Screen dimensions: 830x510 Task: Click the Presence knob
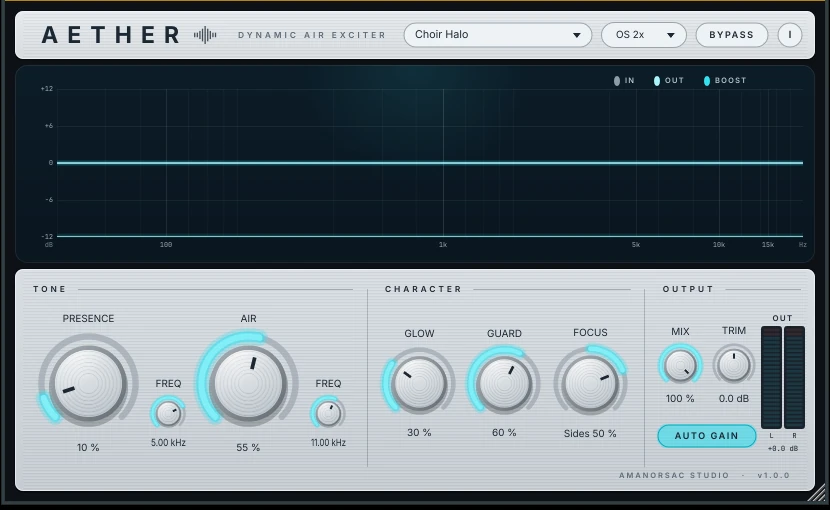(88, 383)
